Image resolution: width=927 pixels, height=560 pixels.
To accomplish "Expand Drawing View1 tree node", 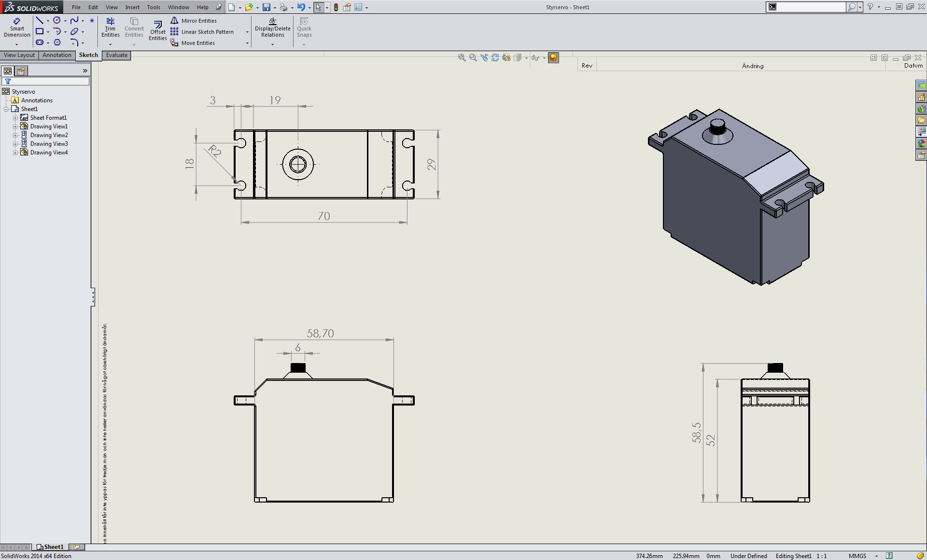I will (15, 126).
